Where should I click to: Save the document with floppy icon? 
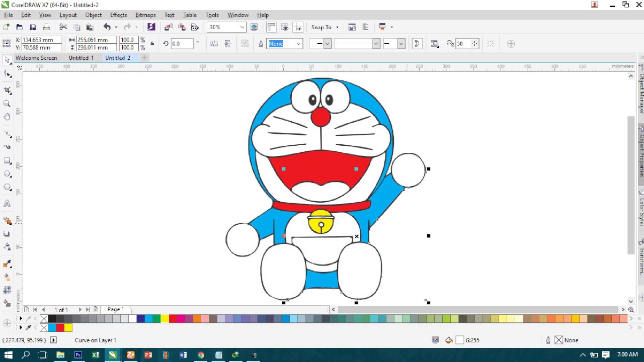click(x=33, y=27)
